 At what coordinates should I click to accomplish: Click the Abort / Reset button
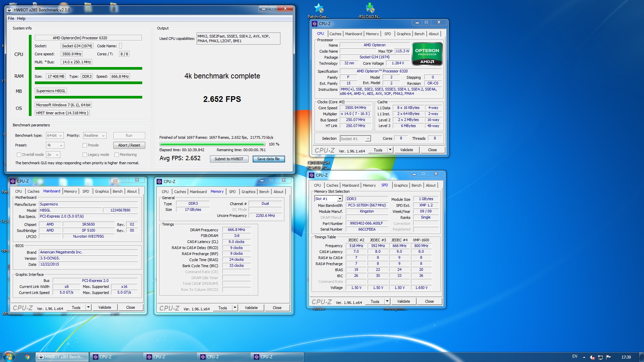pyautogui.click(x=129, y=145)
